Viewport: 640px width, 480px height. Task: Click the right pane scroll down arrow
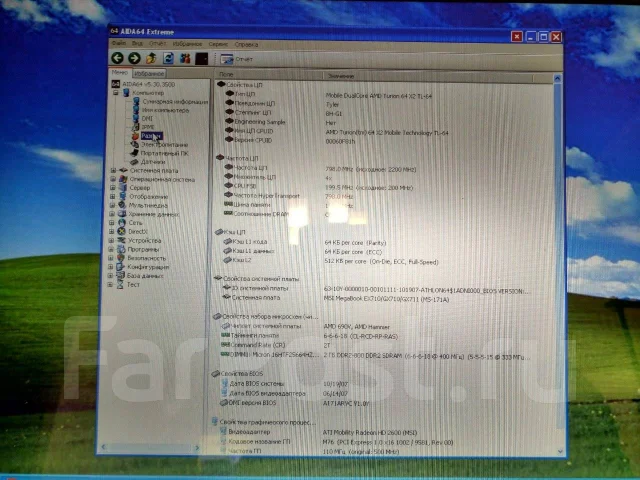(x=560, y=451)
